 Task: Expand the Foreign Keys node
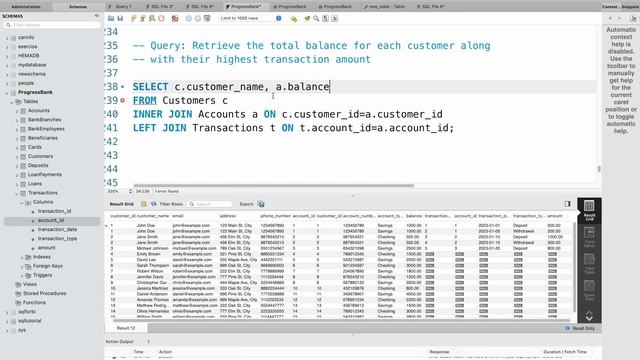[x=22, y=267]
